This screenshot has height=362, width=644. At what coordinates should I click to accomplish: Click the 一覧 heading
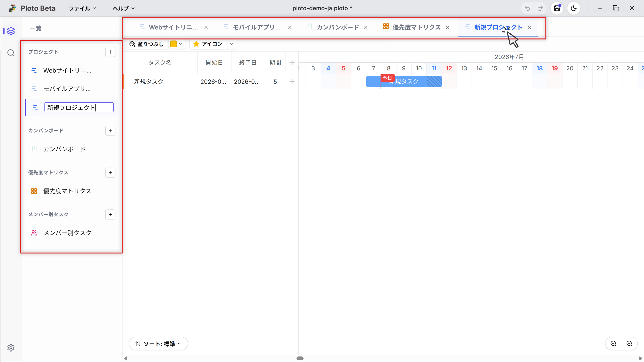35,28
